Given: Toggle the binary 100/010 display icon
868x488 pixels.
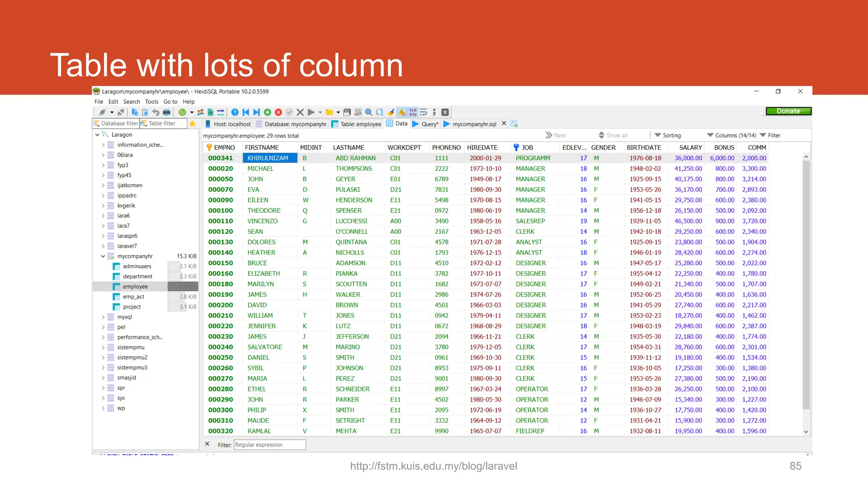Looking at the screenshot, I should pyautogui.click(x=413, y=112).
